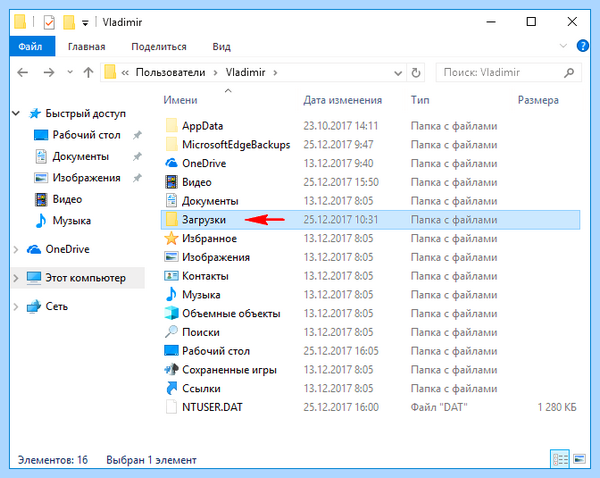The height and width of the screenshot is (478, 600).
Task: Open Изображения in Quick access sidebar
Action: click(x=86, y=178)
